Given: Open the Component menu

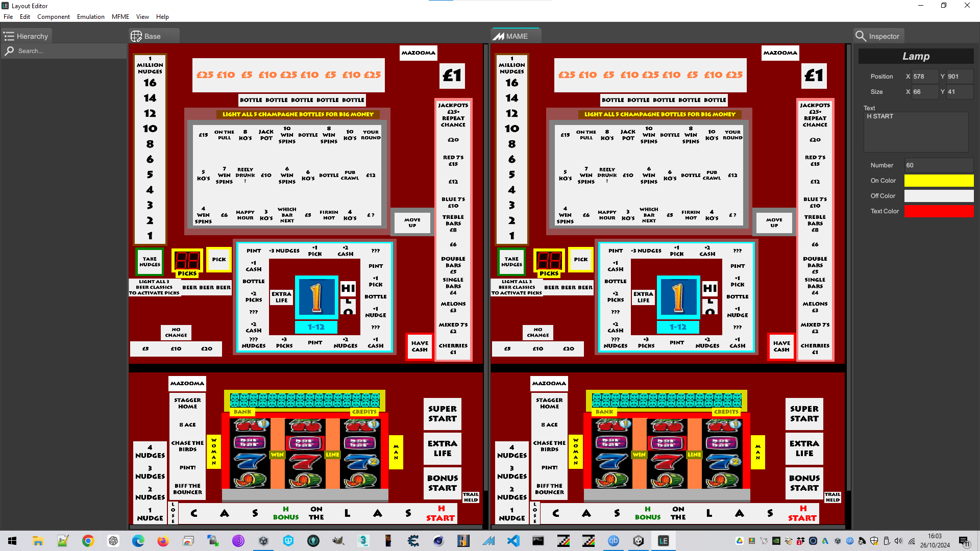Looking at the screenshot, I should (54, 17).
